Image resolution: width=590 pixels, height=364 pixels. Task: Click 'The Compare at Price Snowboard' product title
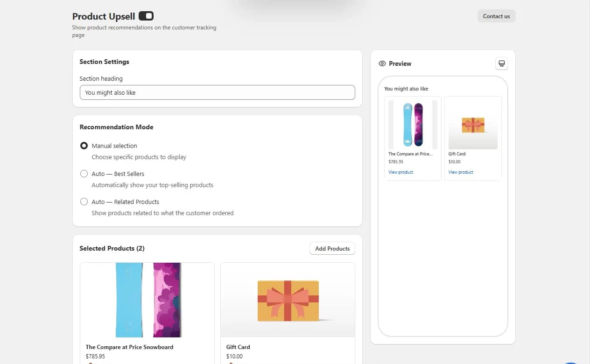click(129, 347)
